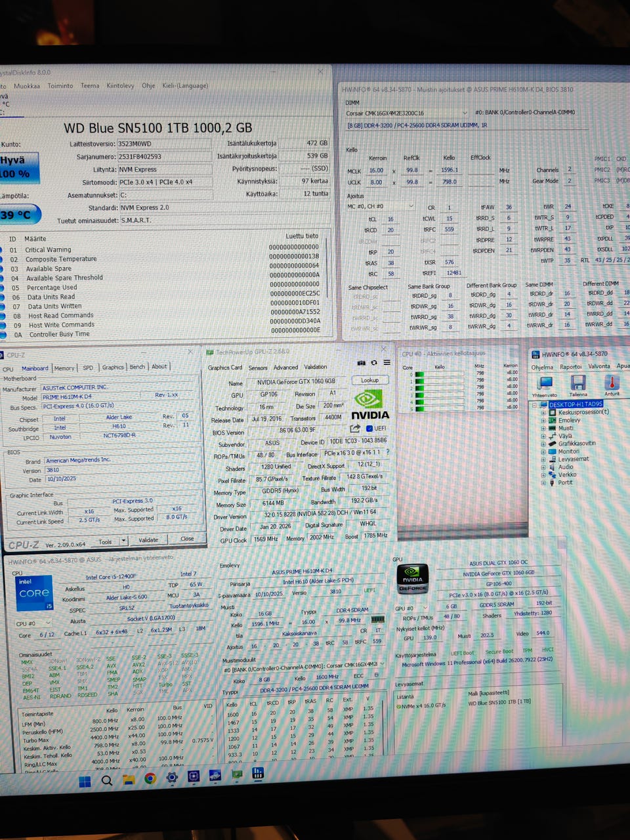Open the Raportoi menu in HWiNFO
Image resolution: width=630 pixels, height=840 pixels.
[570, 367]
